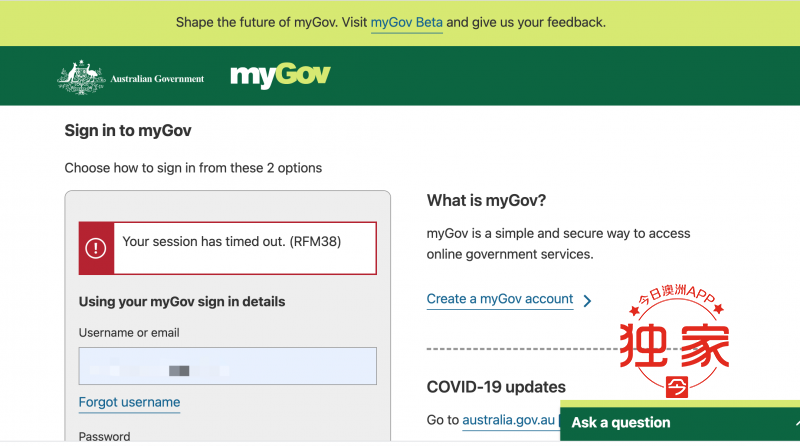Click the Australian Government text label
Screen dimensions: 800x446
tap(157, 79)
